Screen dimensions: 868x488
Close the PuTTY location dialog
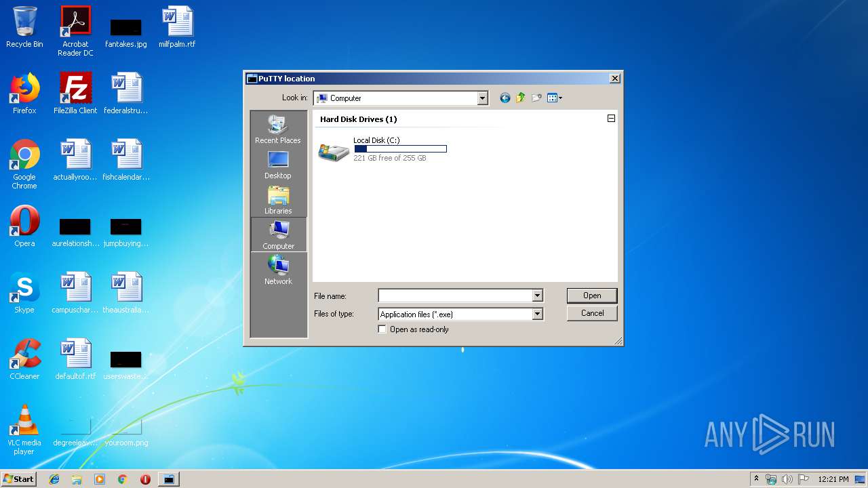tap(614, 79)
